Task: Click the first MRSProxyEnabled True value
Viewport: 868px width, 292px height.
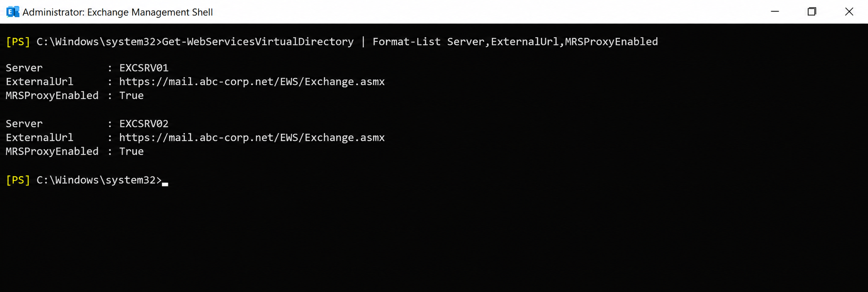Action: click(x=132, y=96)
